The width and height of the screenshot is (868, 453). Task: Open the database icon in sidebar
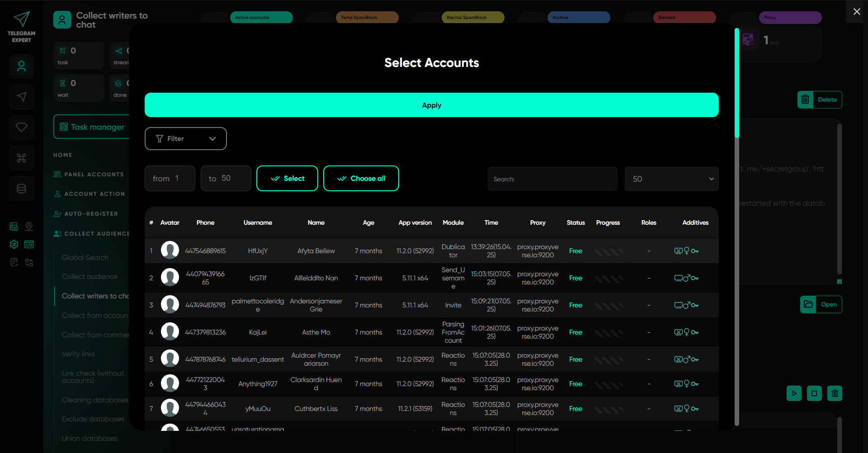pos(22,189)
